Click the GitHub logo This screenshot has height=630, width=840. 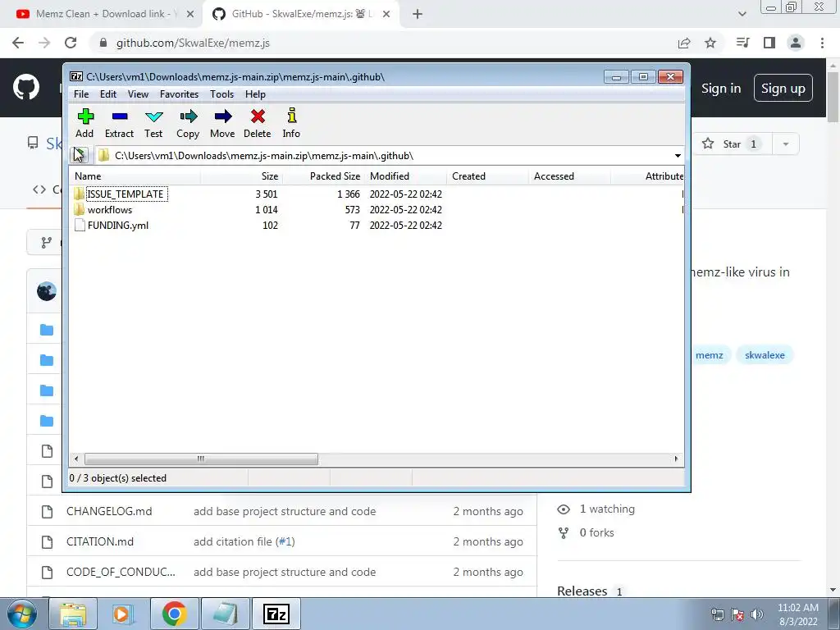point(26,87)
